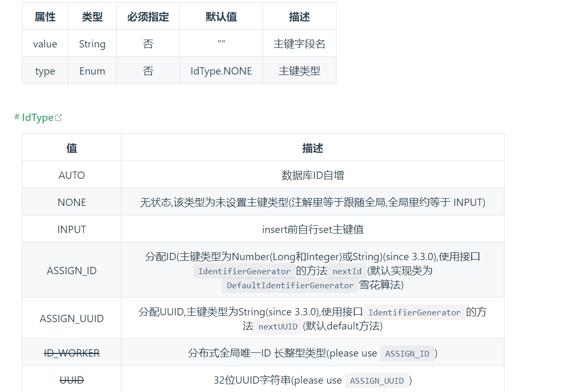Click the 主键字段名 description cell
The height and width of the screenshot is (392, 576).
coord(299,44)
